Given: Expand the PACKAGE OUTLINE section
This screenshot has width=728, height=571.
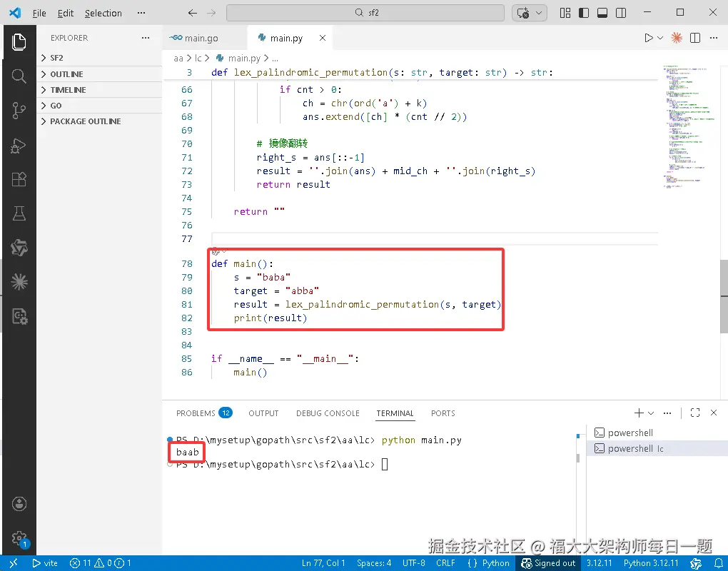Looking at the screenshot, I should point(99,121).
